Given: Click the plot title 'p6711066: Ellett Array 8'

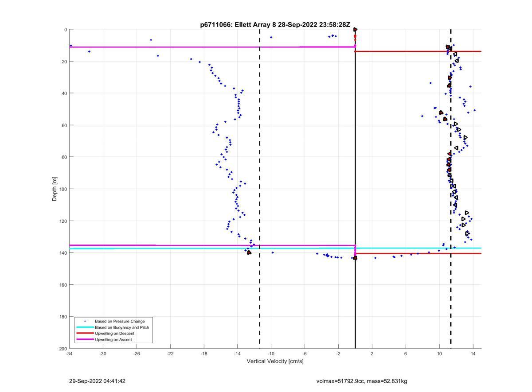Looking at the screenshot, I should [238, 25].
